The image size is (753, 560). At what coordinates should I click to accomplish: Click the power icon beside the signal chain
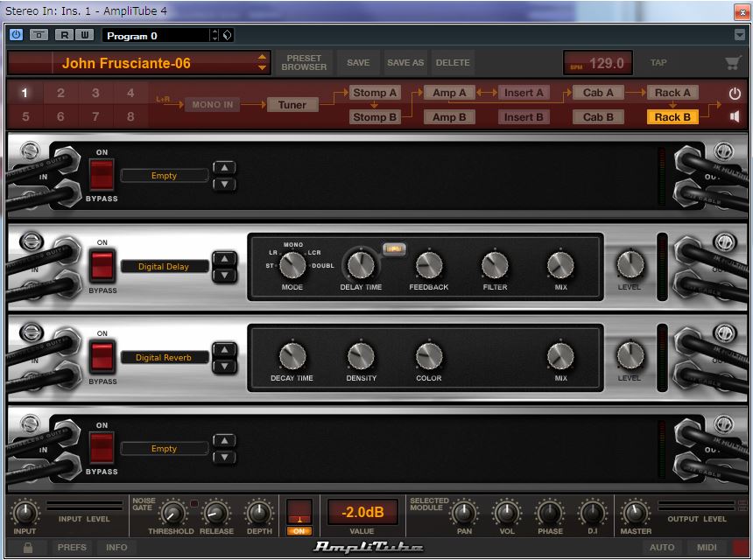(x=734, y=93)
